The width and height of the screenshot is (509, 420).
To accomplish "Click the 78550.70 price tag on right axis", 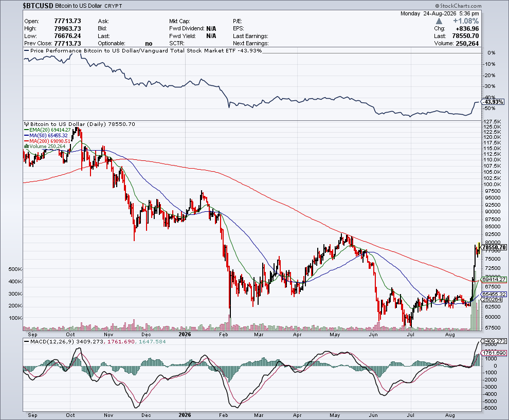I will pyautogui.click(x=494, y=247).
